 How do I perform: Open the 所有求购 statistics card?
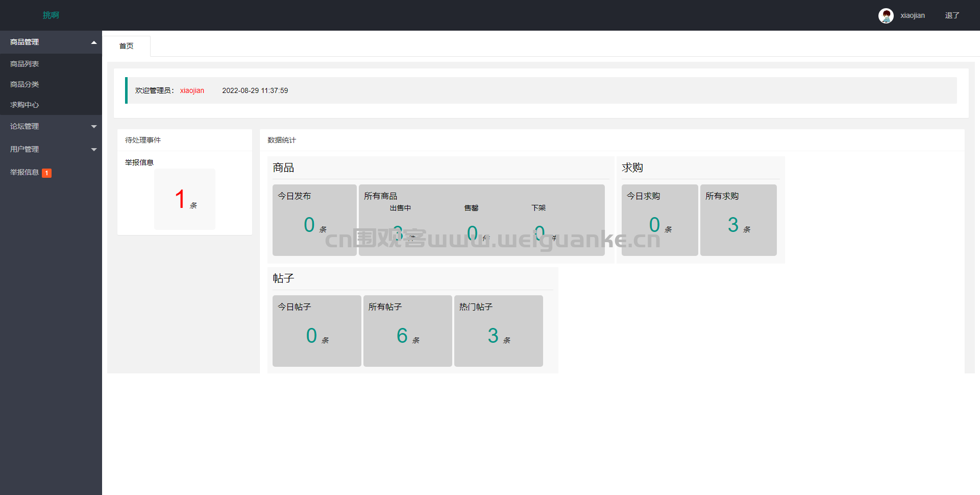(x=739, y=220)
